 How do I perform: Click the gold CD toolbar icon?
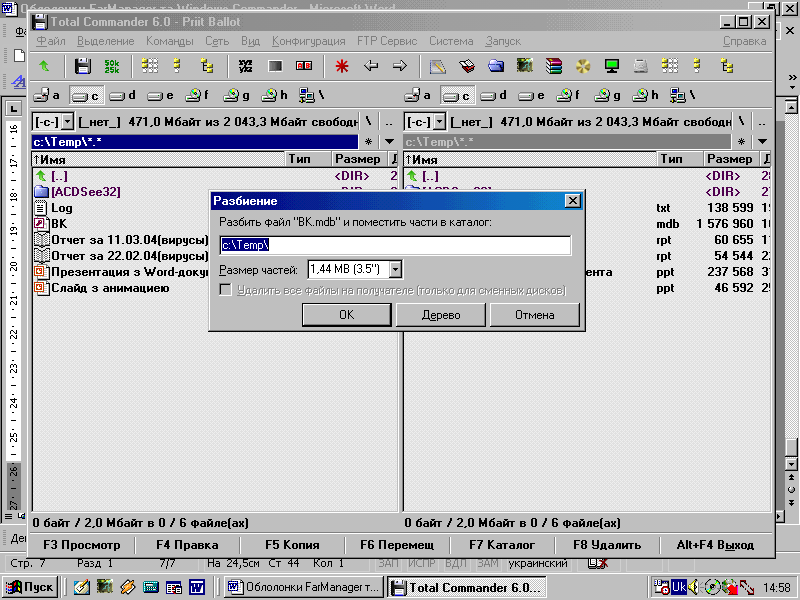coord(583,66)
